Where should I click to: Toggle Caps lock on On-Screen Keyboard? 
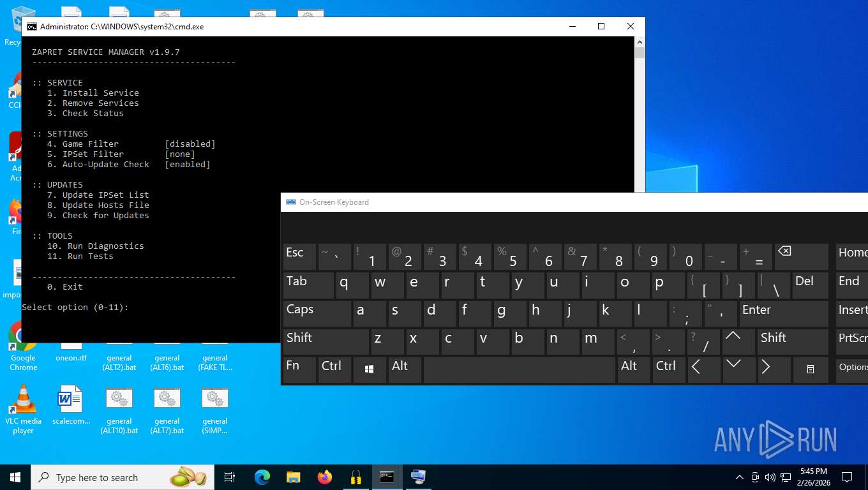tap(317, 314)
